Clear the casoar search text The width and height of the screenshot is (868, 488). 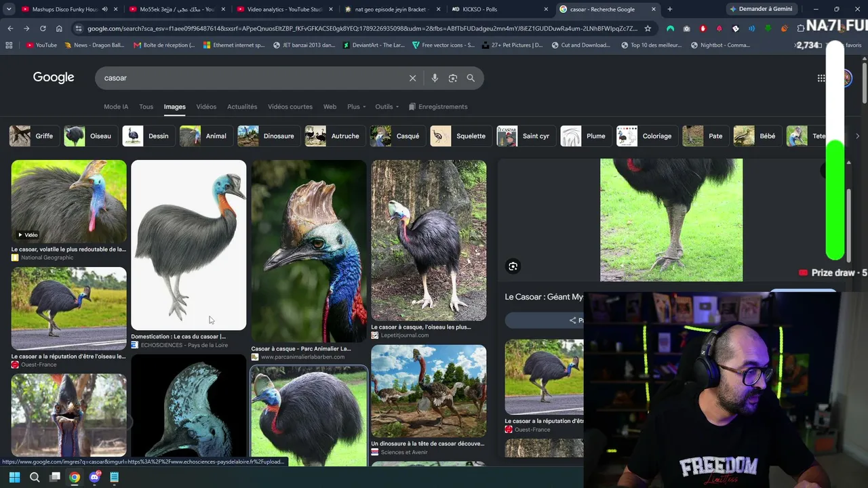coord(412,78)
